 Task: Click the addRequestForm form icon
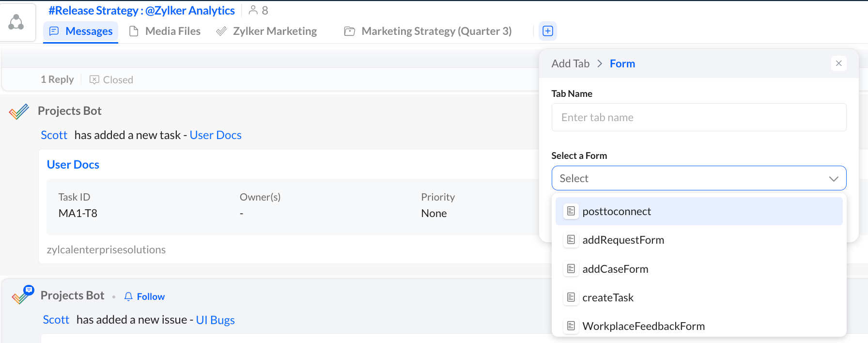571,240
